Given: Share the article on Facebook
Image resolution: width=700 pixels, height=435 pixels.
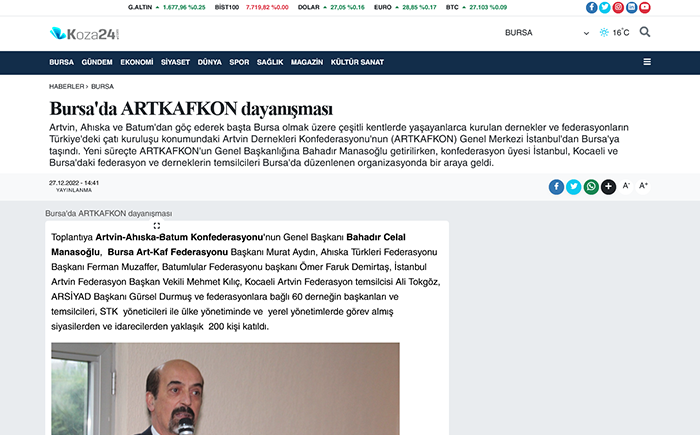Looking at the screenshot, I should [x=556, y=187].
